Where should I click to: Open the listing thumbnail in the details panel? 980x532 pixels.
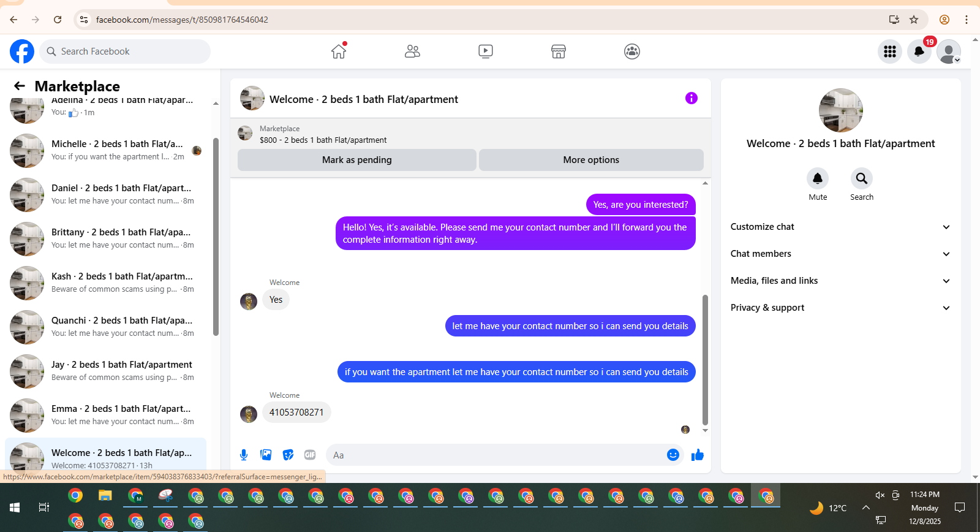tap(841, 110)
